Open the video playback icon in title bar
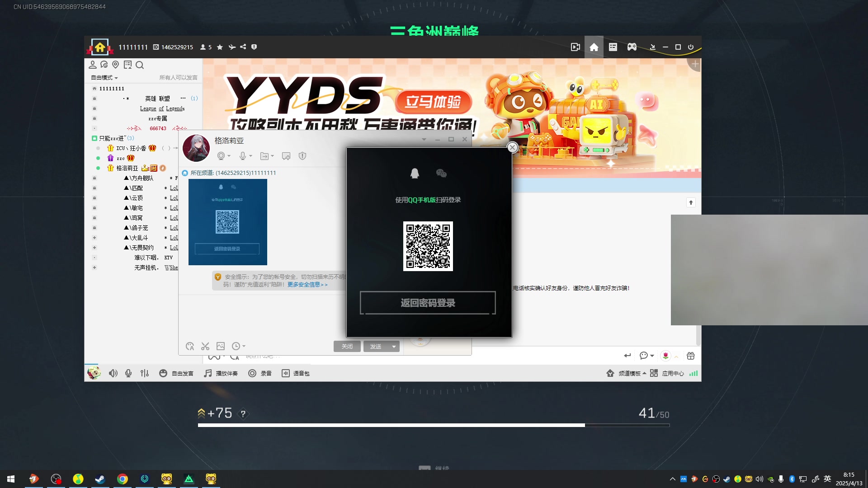Screen dimensions: 868x488 [x=575, y=47]
